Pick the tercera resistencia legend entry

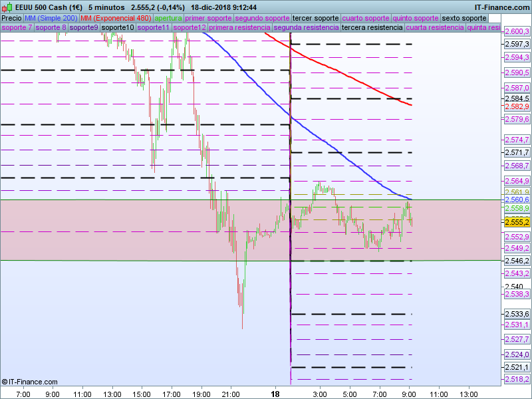point(372,27)
